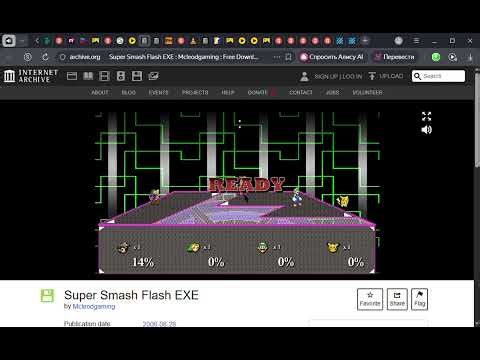
Task: Click the 14% damage readout
Action: point(143,262)
